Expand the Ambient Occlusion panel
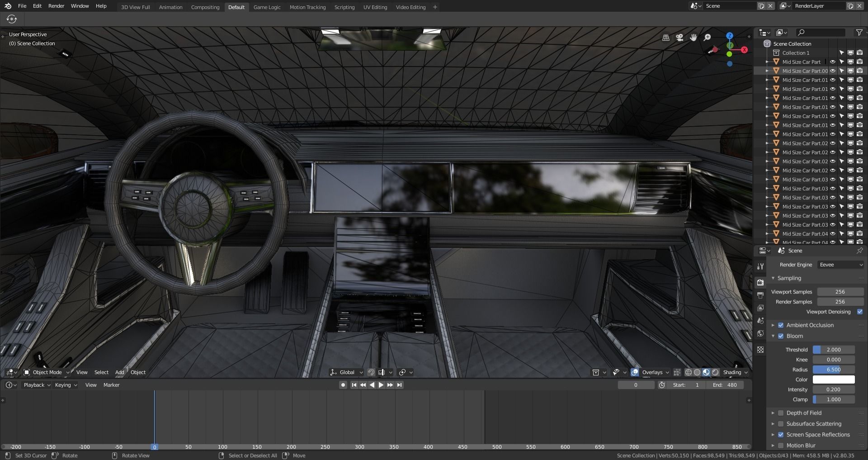Screen dimensions: 868x460 [773, 325]
